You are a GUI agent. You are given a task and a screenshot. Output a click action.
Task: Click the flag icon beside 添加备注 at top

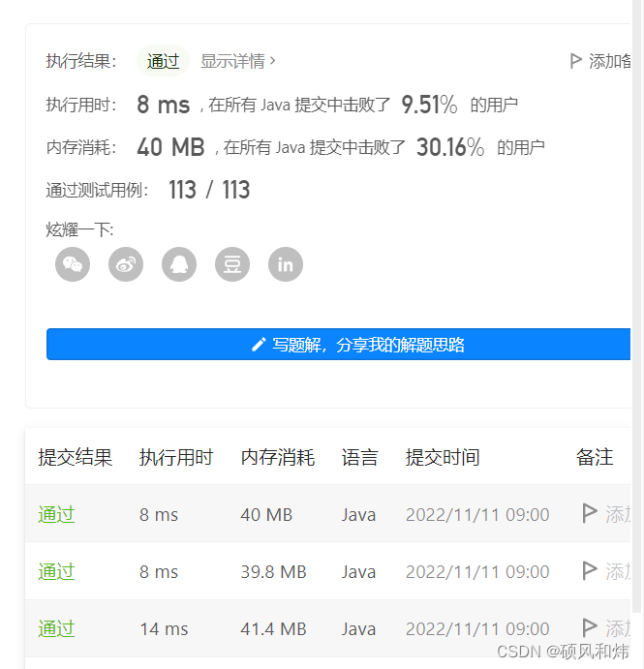pos(575,61)
